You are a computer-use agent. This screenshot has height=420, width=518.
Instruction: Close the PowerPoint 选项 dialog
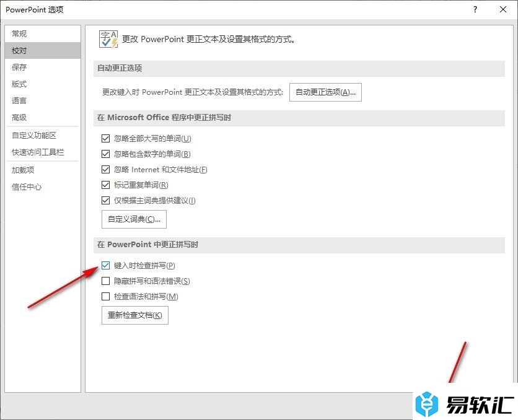tap(503, 9)
